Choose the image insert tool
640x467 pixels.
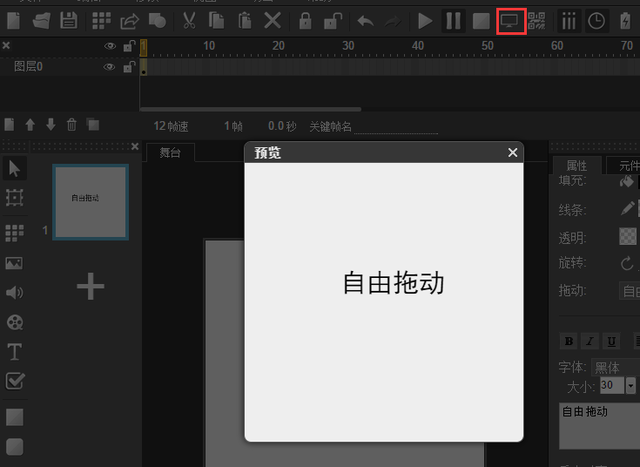pyautogui.click(x=14, y=263)
